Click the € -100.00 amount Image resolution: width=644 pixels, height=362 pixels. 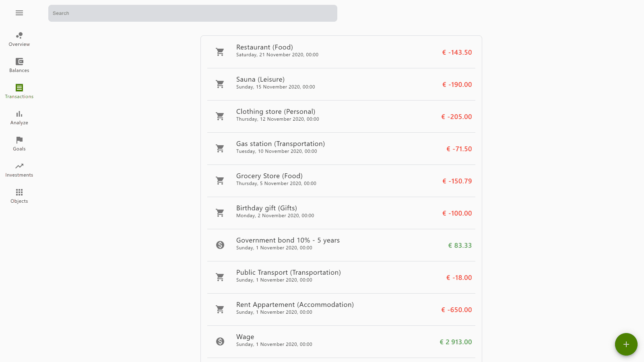pyautogui.click(x=457, y=213)
